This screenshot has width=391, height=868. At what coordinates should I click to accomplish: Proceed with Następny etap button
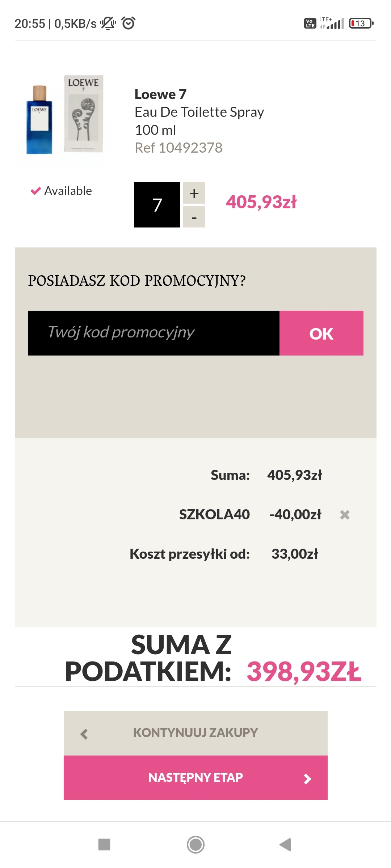click(195, 778)
